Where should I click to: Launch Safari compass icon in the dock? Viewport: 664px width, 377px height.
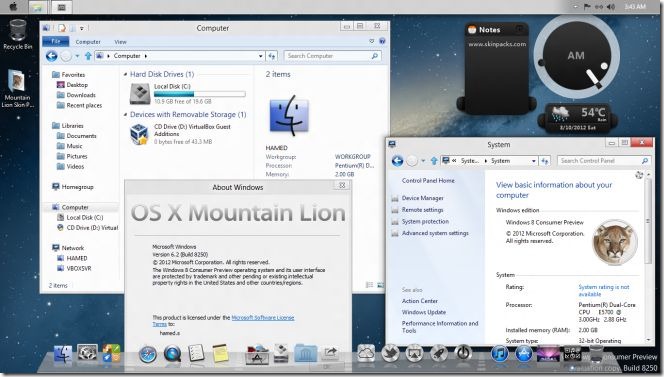coord(148,354)
